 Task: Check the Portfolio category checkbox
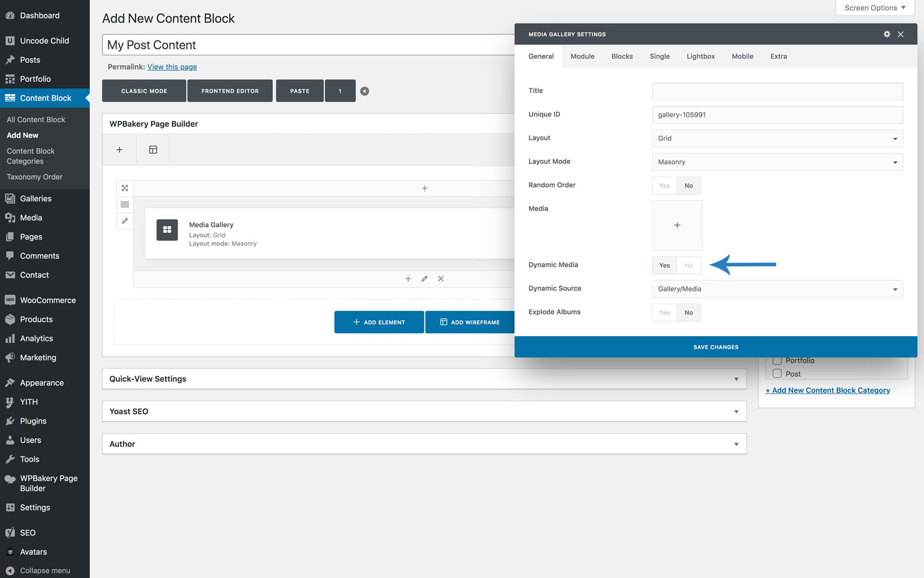pyautogui.click(x=777, y=360)
